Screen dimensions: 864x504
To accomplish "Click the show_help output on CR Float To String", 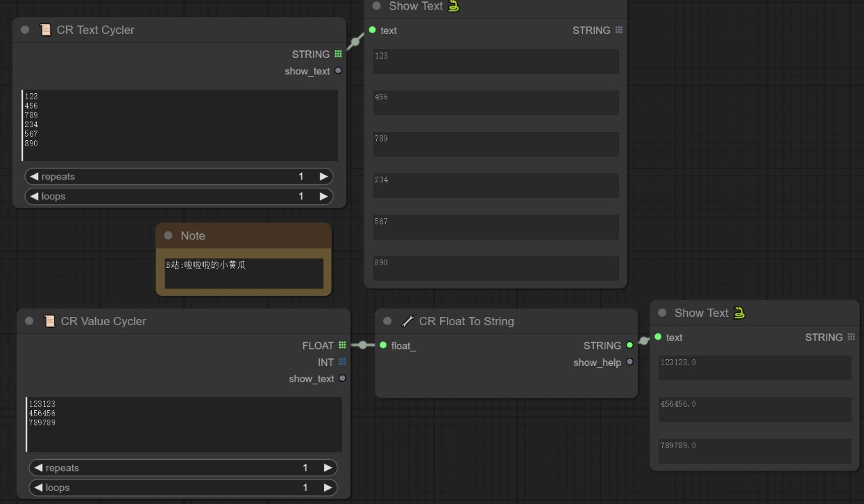I will click(629, 362).
